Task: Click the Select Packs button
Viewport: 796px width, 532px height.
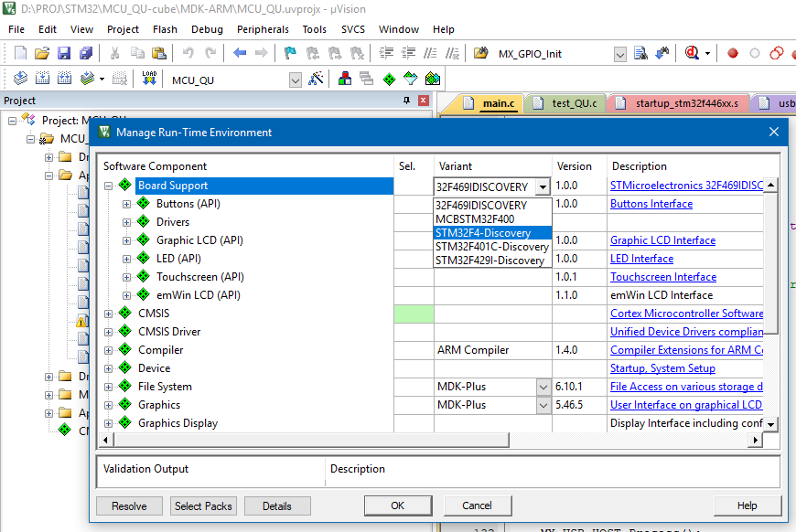Action: coord(203,506)
